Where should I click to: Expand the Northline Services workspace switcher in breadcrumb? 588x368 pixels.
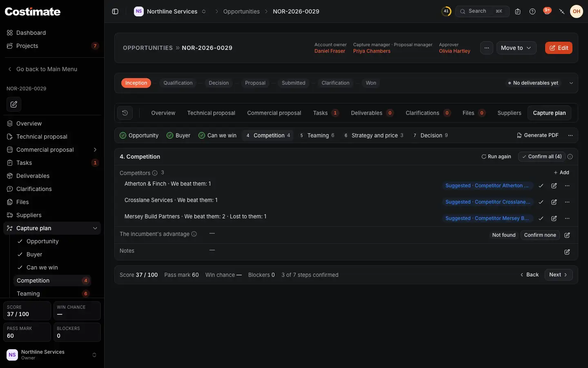pos(204,11)
